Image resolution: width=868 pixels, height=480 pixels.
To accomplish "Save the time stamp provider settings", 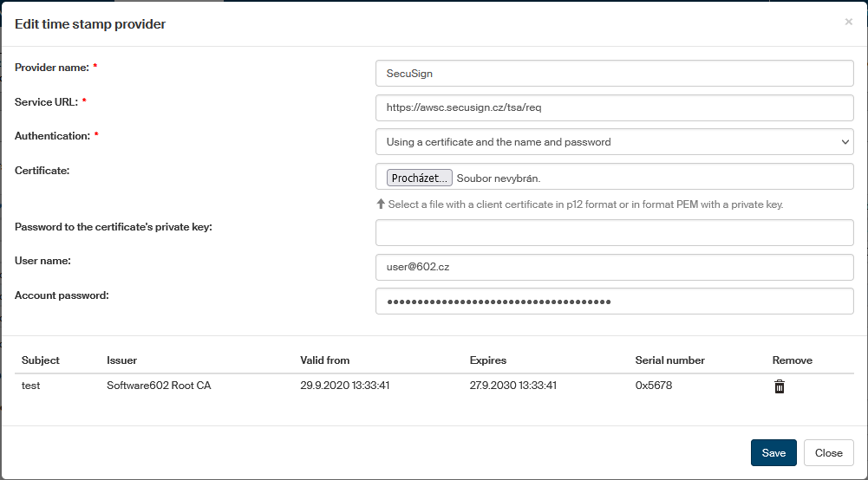I will coord(773,453).
